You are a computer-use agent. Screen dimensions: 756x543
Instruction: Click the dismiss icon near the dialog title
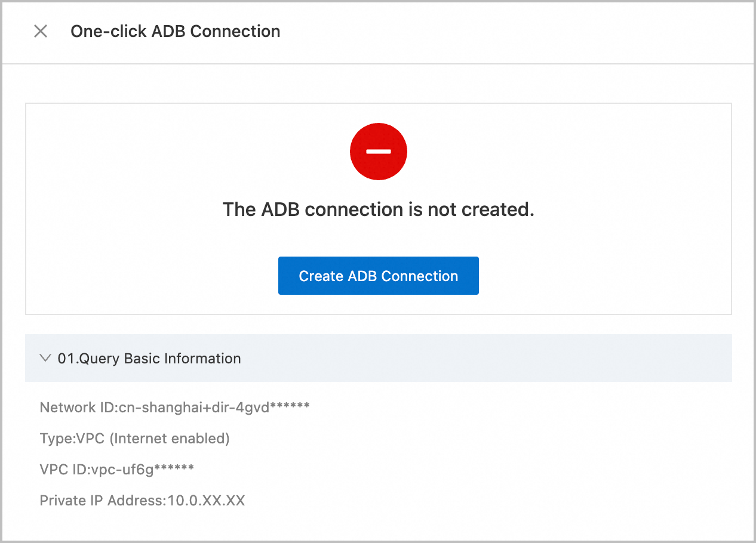pyautogui.click(x=41, y=31)
